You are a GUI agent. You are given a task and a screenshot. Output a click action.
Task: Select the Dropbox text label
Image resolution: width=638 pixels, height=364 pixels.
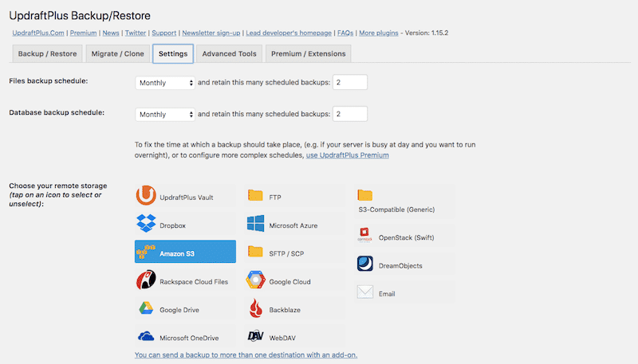[x=172, y=225]
